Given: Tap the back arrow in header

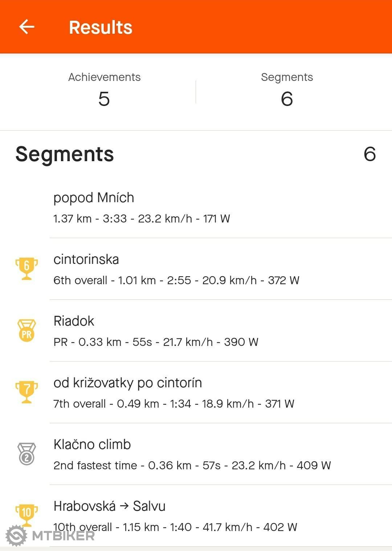Looking at the screenshot, I should pos(26,27).
